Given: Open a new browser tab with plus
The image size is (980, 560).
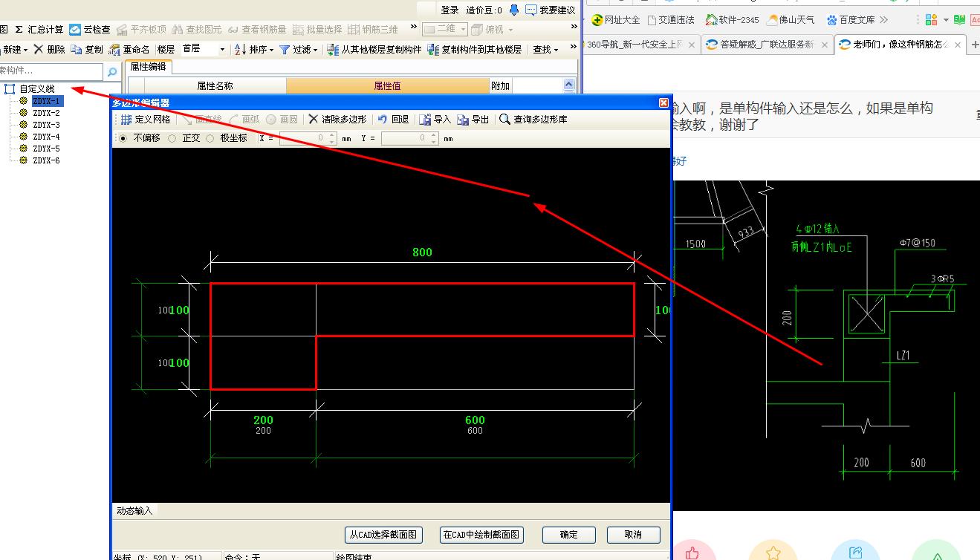Looking at the screenshot, I should [973, 45].
